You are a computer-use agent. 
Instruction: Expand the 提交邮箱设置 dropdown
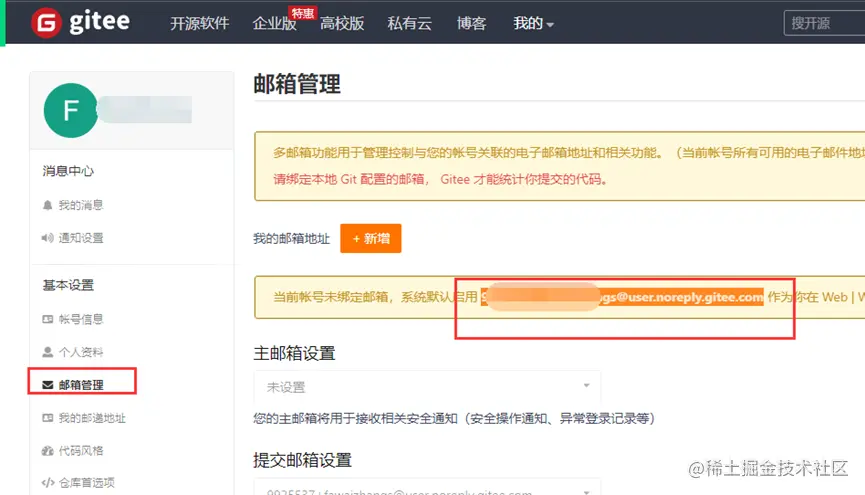coord(427,488)
